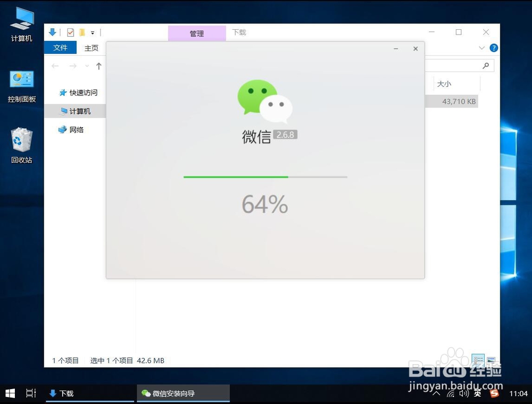Minimize the WeChat installer window
Screen dimensions: 532x404
pos(396,49)
